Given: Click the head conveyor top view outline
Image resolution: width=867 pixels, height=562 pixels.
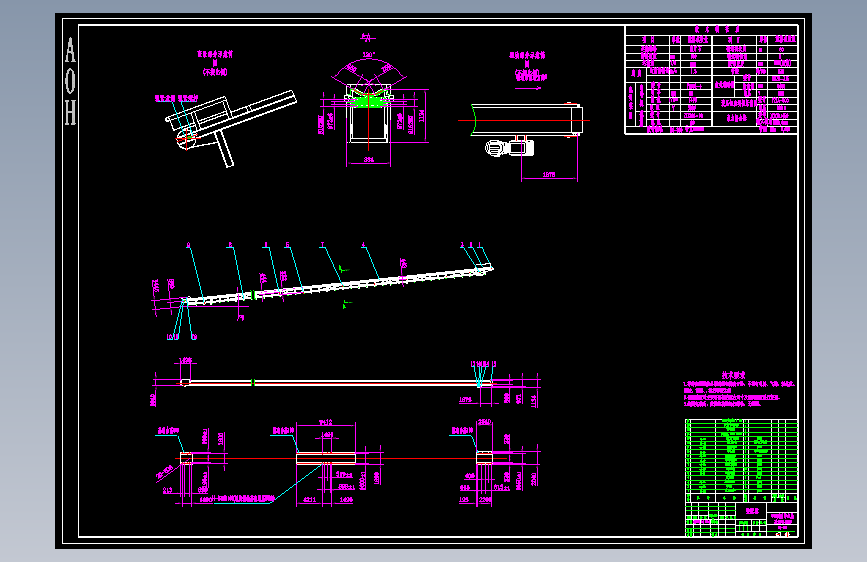Looking at the screenshot, I should (x=526, y=119).
